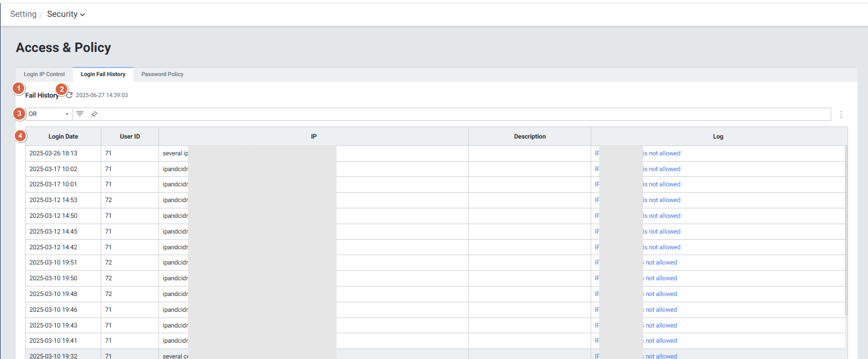Sort by the Login Date column header
This screenshot has height=359, width=868.
63,136
